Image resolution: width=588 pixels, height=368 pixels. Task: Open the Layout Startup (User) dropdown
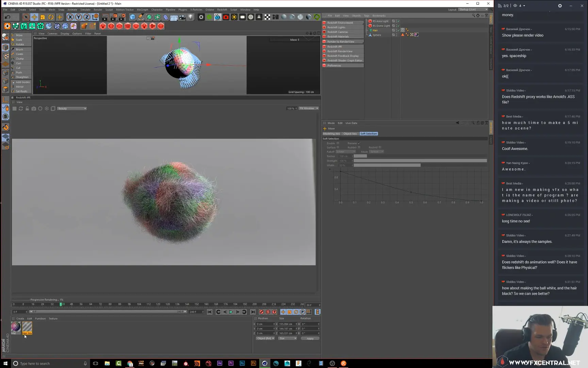[x=473, y=10]
